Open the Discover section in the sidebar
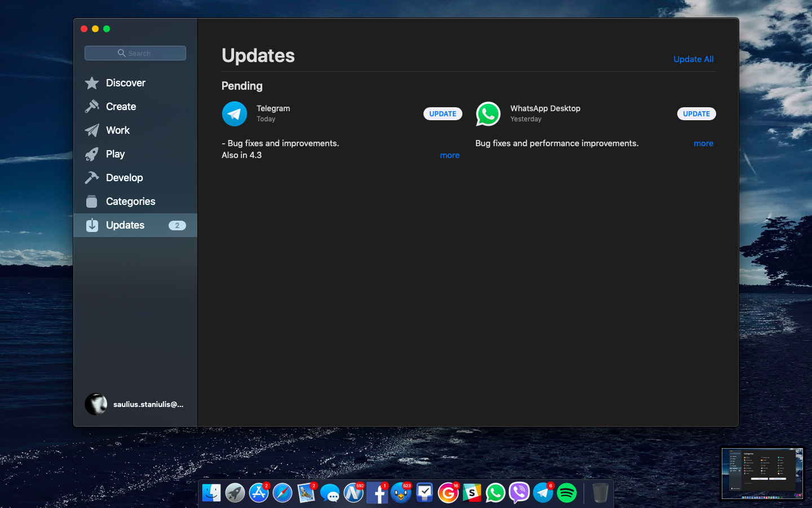Image resolution: width=812 pixels, height=508 pixels. [125, 83]
